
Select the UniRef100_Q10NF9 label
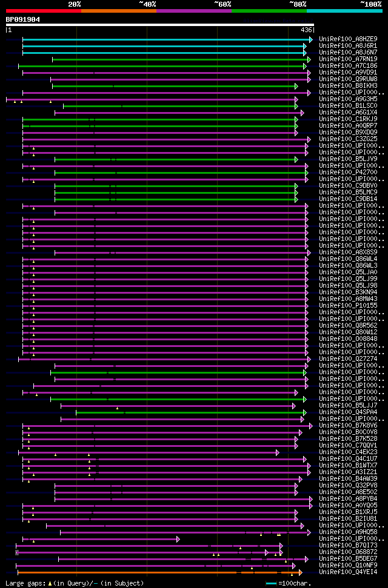pyautogui.click(x=348, y=566)
